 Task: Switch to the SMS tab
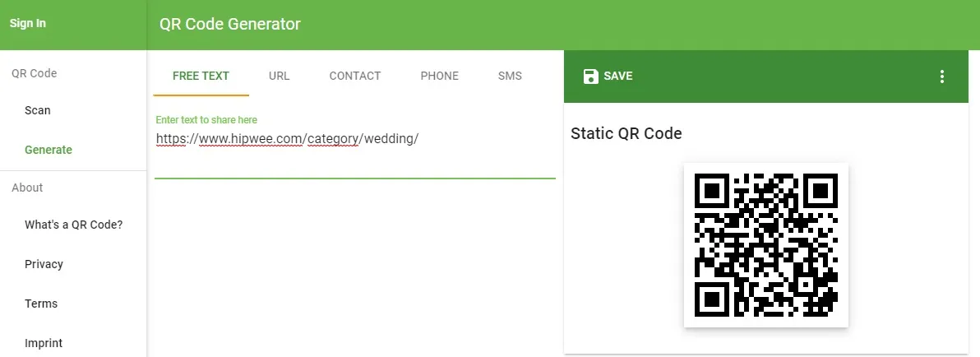pyautogui.click(x=510, y=76)
